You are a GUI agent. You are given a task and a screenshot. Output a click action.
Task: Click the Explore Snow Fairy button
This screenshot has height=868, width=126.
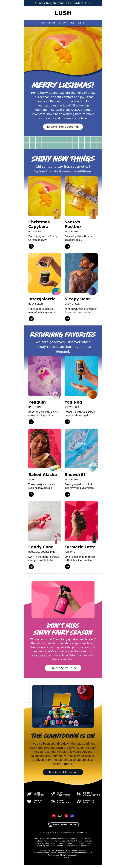pyautogui.click(x=63, y=667)
